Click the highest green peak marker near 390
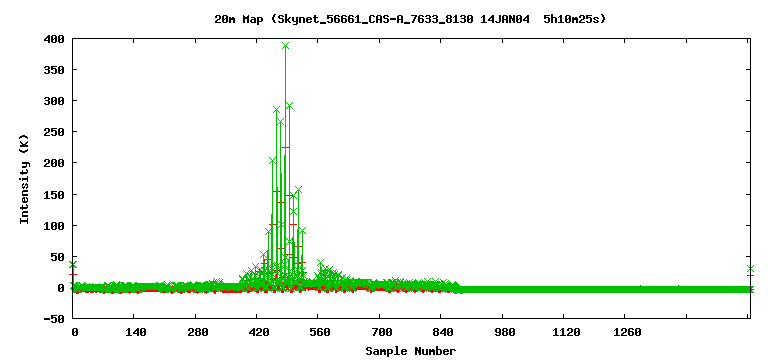 pyautogui.click(x=285, y=46)
